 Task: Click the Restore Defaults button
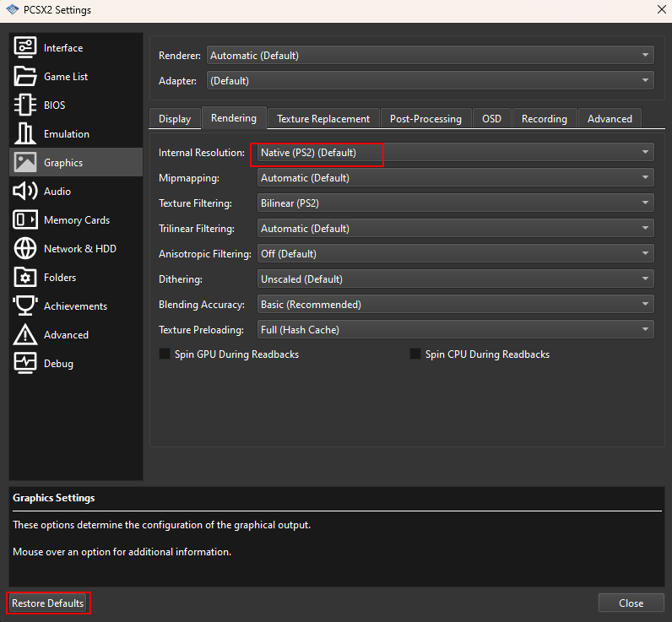pyautogui.click(x=48, y=603)
